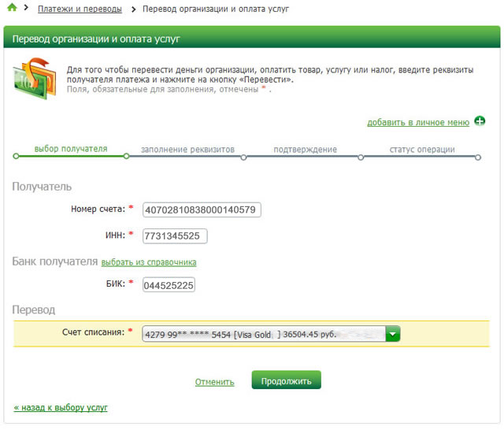This screenshot has height=430, width=504.
Task: Click выбрать из справочника link
Action: pos(149,262)
